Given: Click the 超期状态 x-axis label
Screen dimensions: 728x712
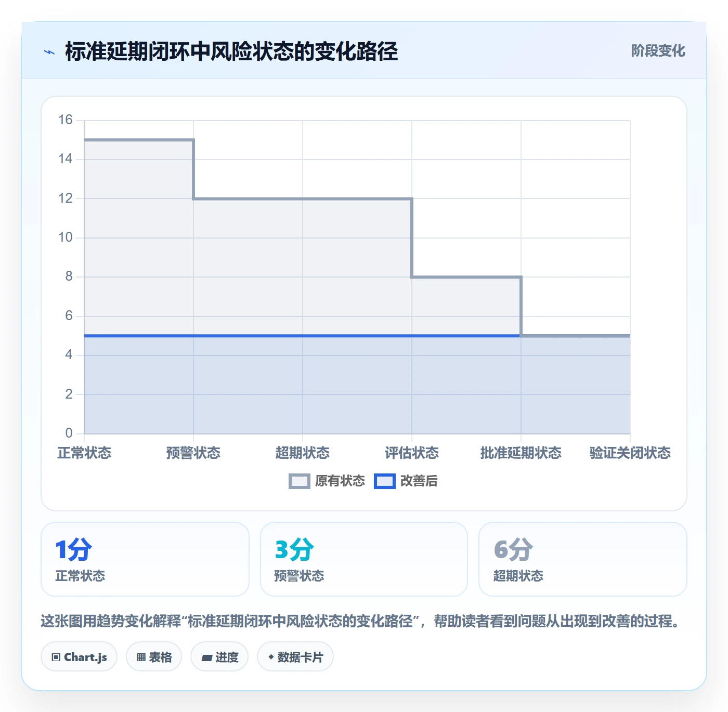Looking at the screenshot, I should 303,453.
